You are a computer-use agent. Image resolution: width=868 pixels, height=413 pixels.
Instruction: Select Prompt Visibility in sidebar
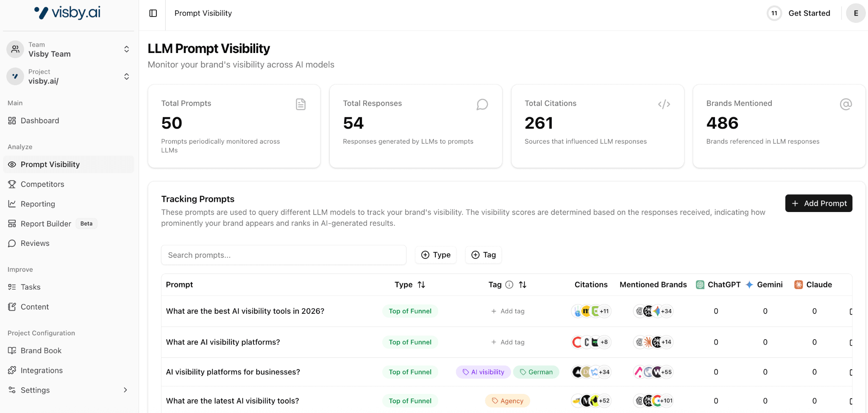point(68,165)
